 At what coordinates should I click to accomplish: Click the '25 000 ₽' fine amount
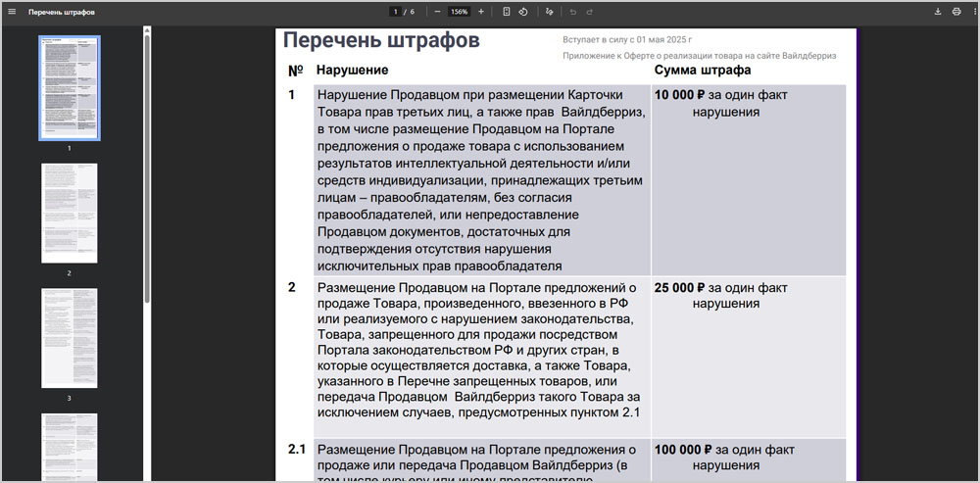point(679,288)
